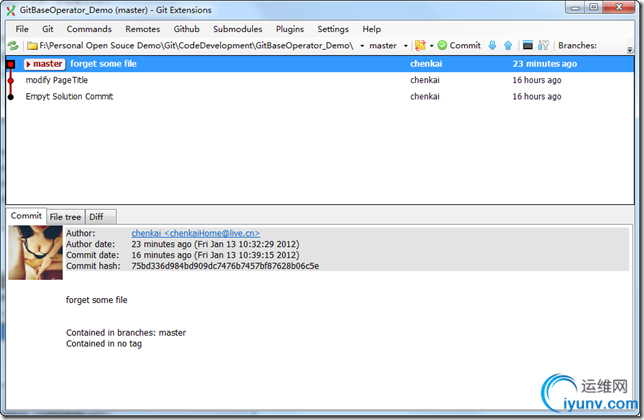Image resolution: width=644 pixels, height=420 pixels.
Task: Open the Commands menu
Action: pyautogui.click(x=89, y=29)
